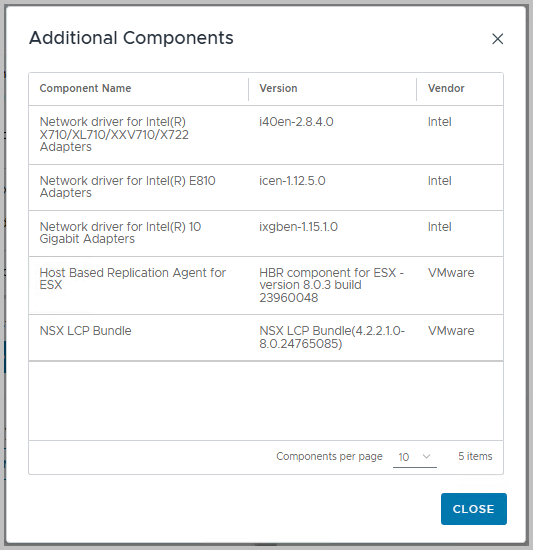Select Network driver for Intel(R) 10 Gigabit Adapters
533x550 pixels.
click(x=120, y=233)
